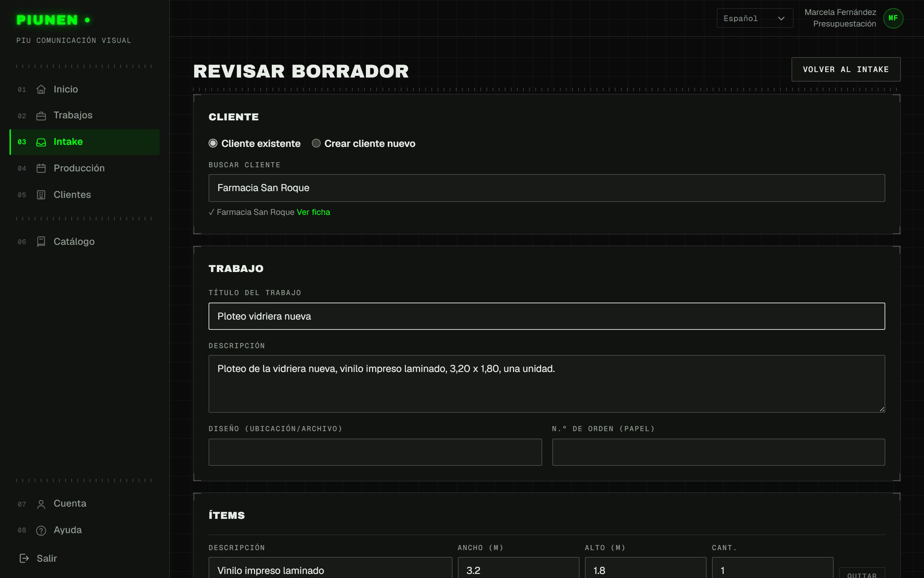Click the Intake inbox icon
Image resolution: width=924 pixels, height=578 pixels.
41,142
